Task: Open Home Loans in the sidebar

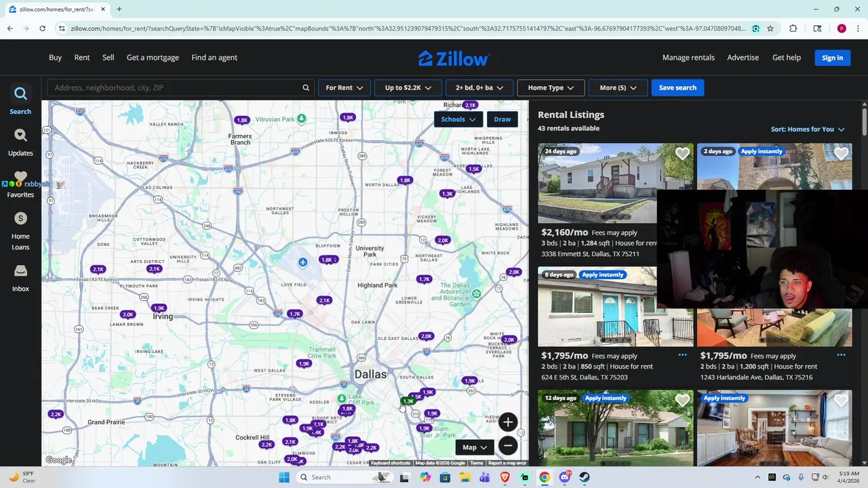Action: pos(20,230)
